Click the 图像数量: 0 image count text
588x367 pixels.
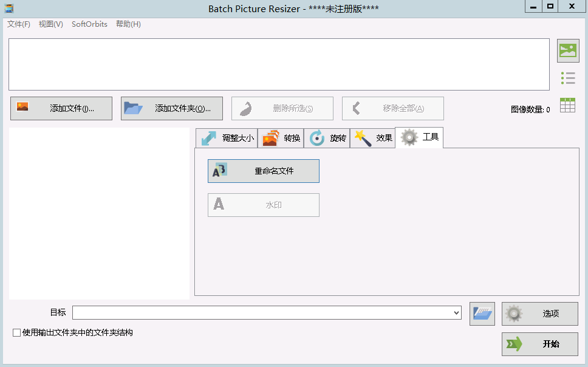[530, 109]
